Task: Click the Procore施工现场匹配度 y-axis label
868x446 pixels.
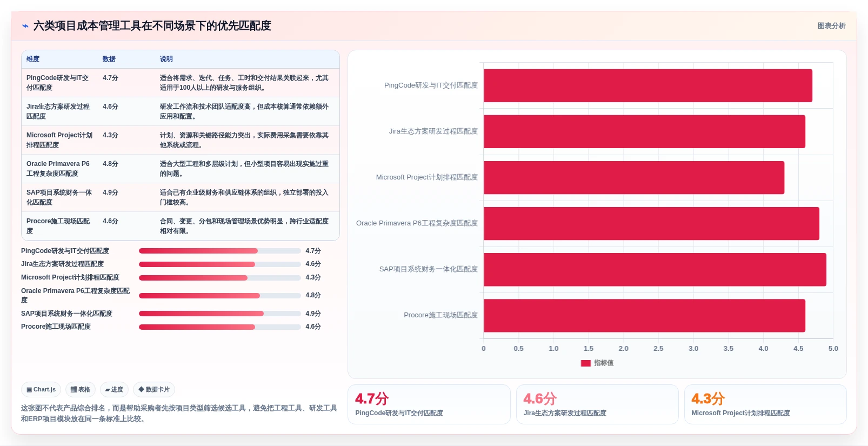Action: pos(440,315)
